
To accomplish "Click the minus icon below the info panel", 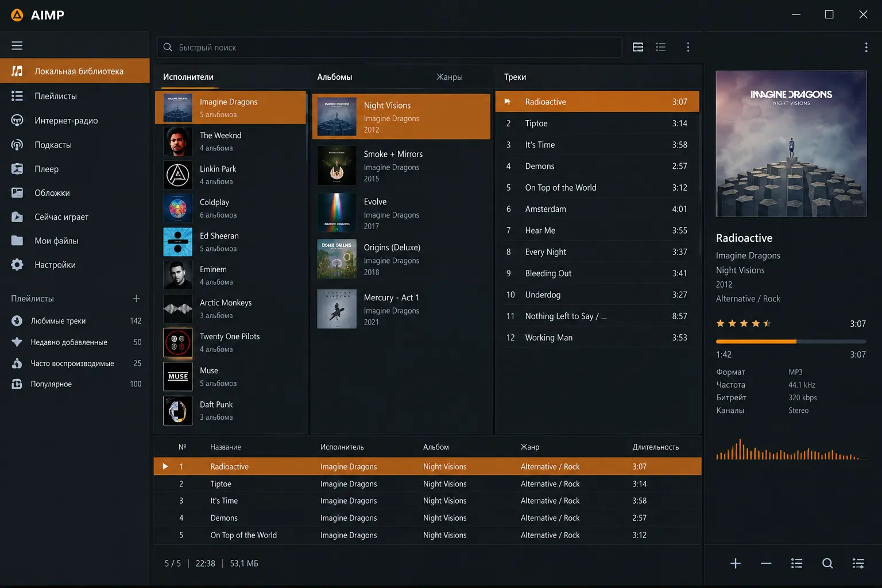I will pos(766,563).
